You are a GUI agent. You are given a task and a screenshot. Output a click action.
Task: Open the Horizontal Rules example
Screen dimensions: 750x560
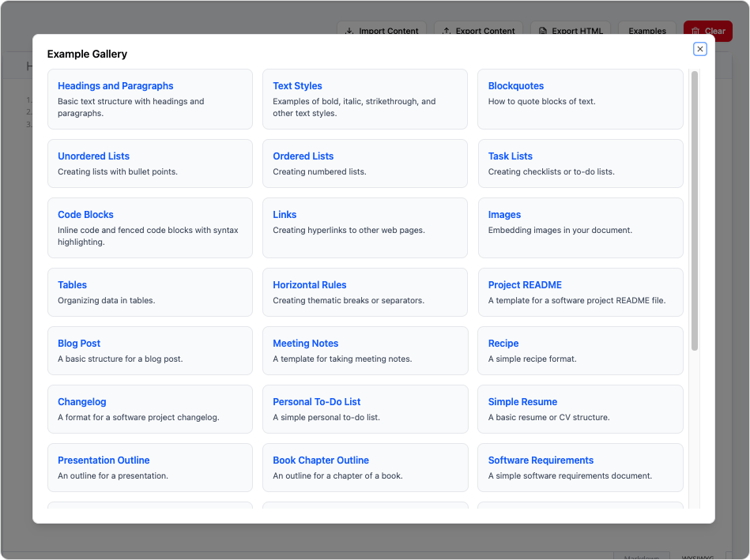[364, 292]
